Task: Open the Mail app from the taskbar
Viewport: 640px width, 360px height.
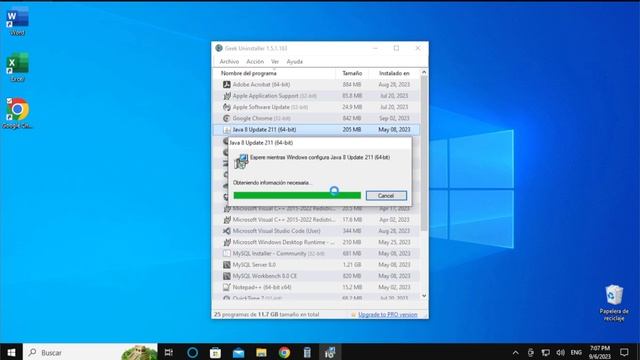Action: click(x=238, y=352)
